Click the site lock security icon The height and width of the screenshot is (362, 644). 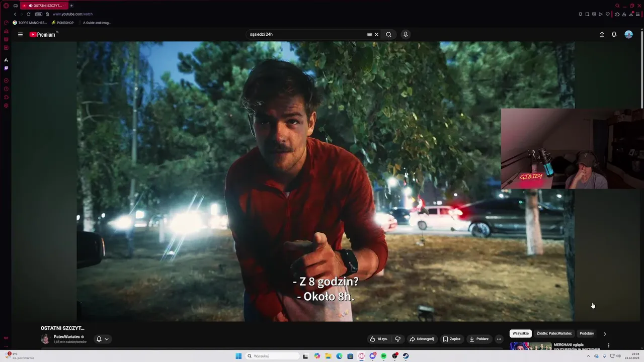(48, 14)
